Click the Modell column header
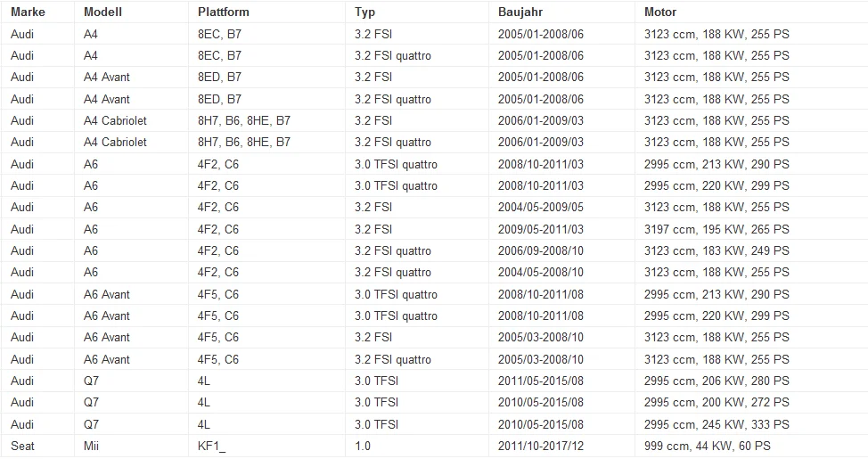The image size is (868, 459). click(x=102, y=12)
